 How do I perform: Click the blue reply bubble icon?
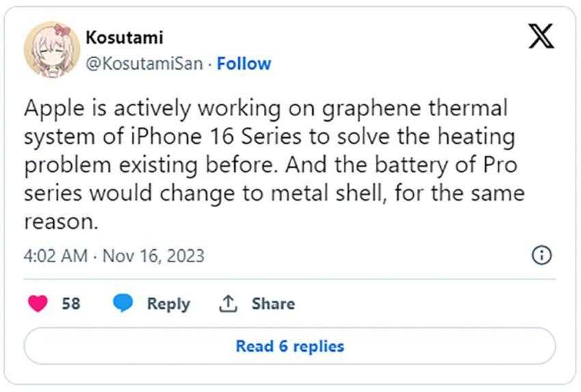124,303
